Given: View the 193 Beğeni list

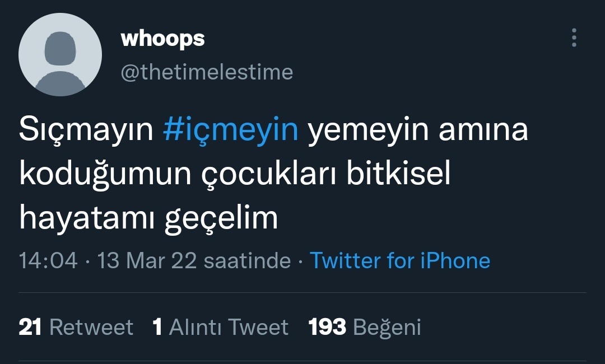Looking at the screenshot, I should point(364,327).
